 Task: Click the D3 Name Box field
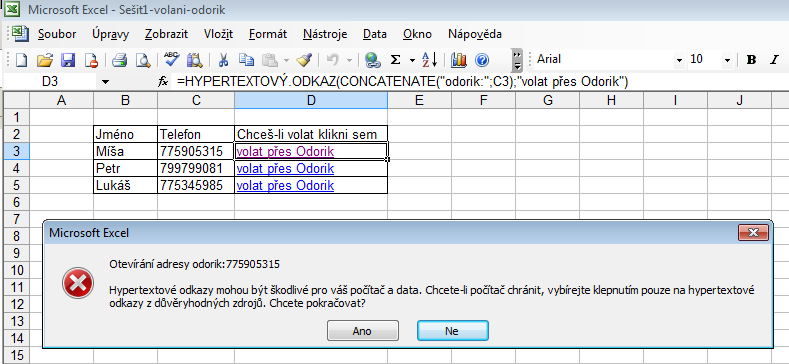click(50, 82)
